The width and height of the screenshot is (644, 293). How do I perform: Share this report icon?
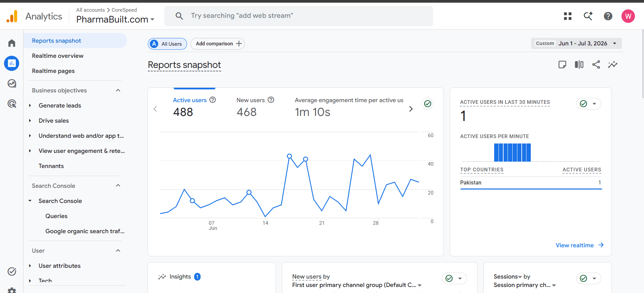596,65
